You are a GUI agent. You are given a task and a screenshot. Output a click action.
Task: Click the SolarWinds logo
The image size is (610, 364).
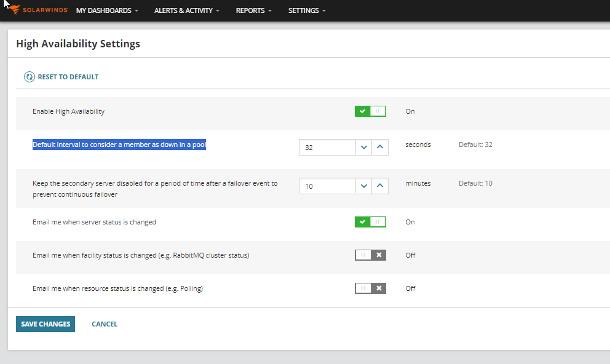37,10
